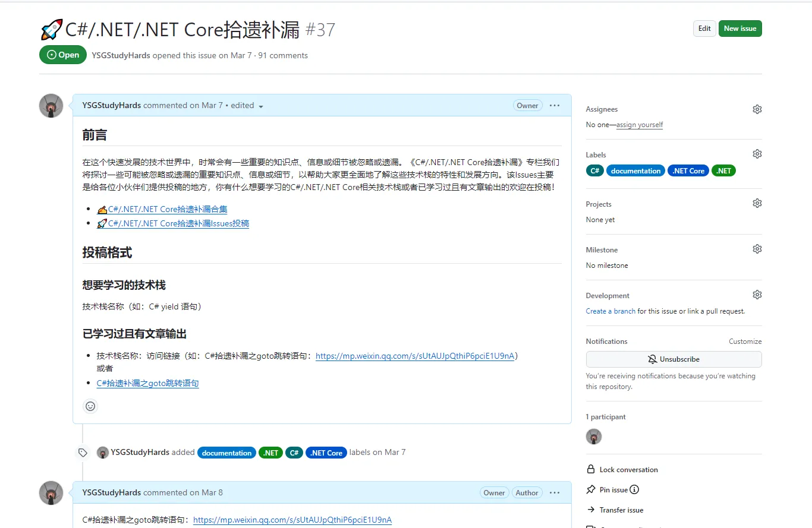Viewport: 812px width, 528px height.
Task: Click the 前言 heading
Action: click(95, 135)
